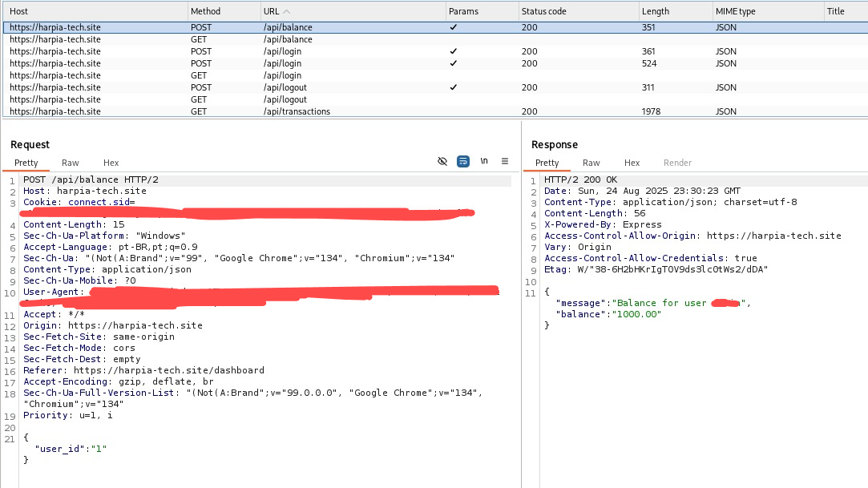Click the Accept-Encoding gzip header line

119,381
